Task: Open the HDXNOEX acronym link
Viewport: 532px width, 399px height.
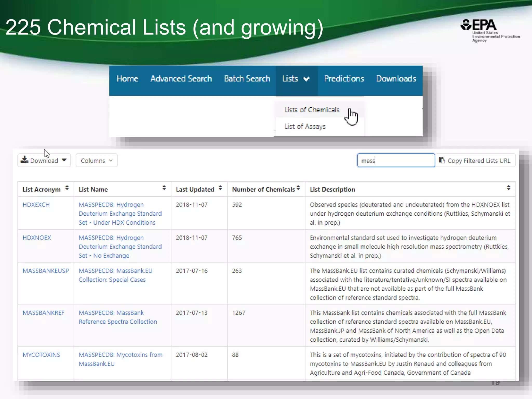Action: 37,238
